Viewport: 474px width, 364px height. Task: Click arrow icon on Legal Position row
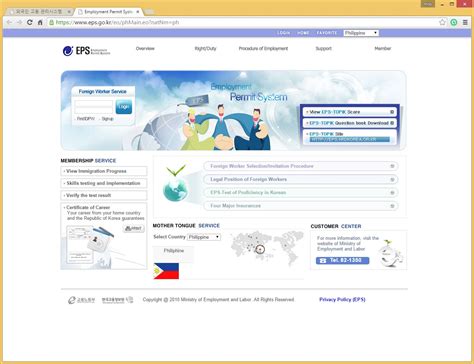(392, 179)
